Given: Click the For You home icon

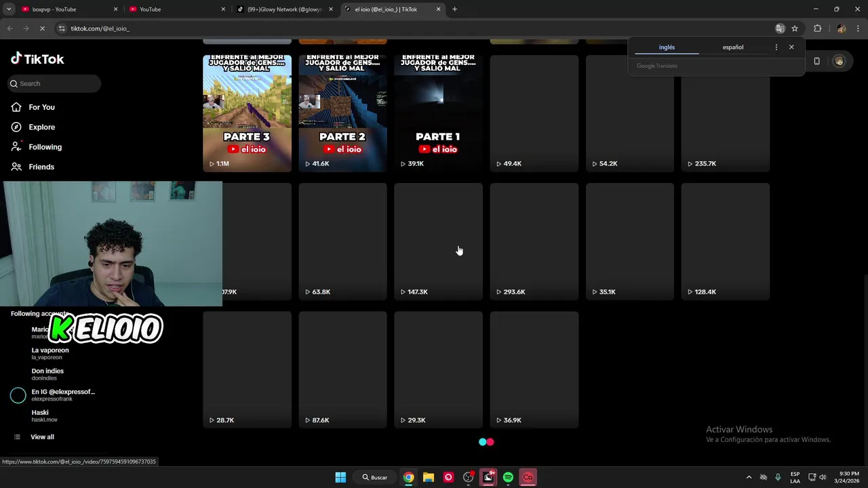Looking at the screenshot, I should (16, 107).
